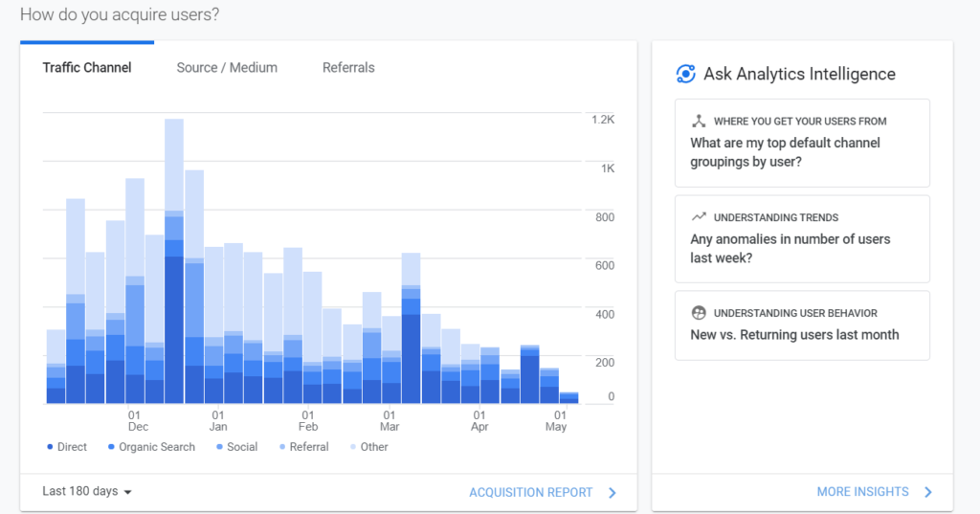Click the Acquisition Report chevron arrow
Image resolution: width=980 pixels, height=514 pixels.
click(612, 492)
